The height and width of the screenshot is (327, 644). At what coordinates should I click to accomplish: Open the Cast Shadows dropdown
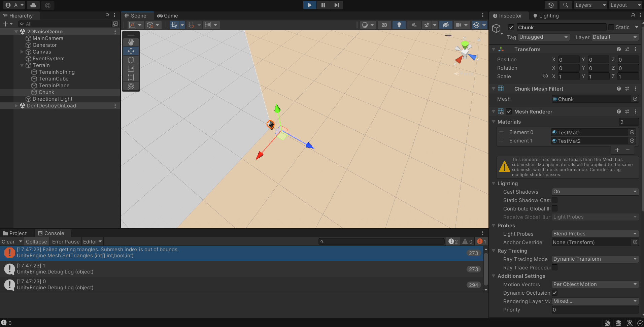coord(595,192)
